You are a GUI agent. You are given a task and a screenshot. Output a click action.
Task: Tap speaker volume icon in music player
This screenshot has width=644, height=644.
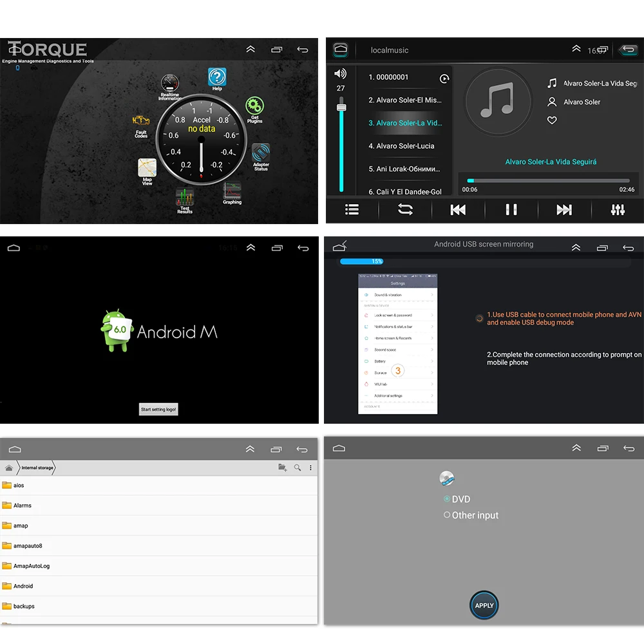pos(341,73)
